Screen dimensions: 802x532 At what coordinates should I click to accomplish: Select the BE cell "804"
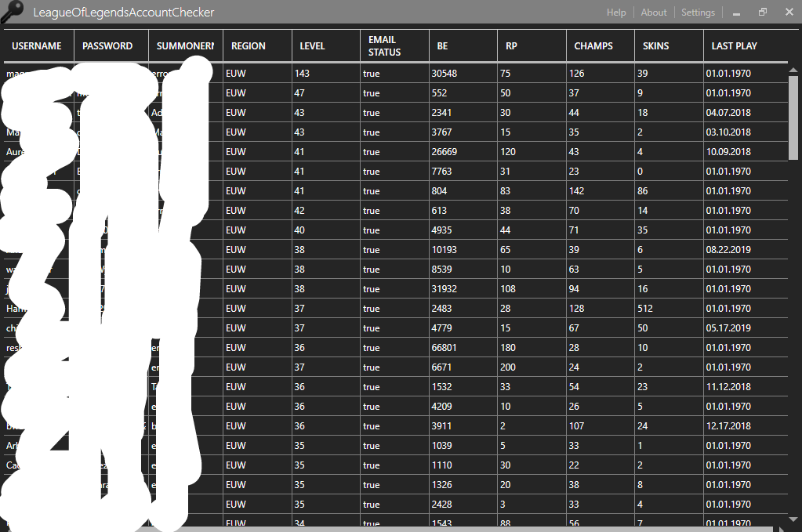coord(463,191)
